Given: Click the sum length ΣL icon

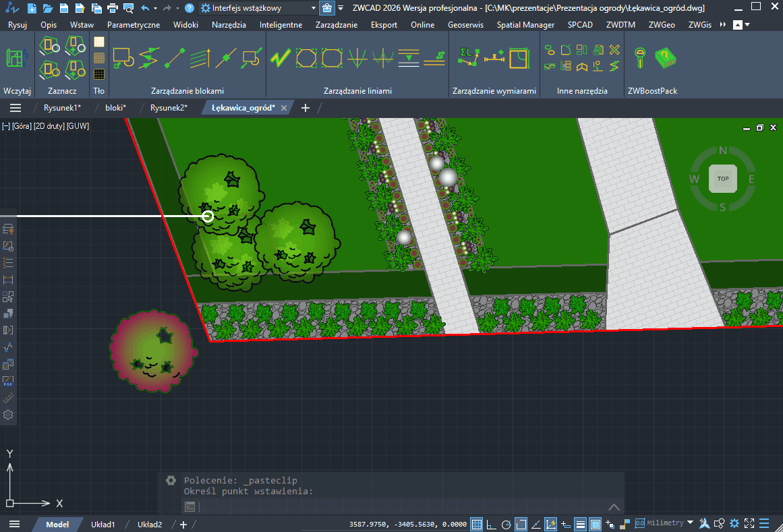Looking at the screenshot, I should coord(469,58).
